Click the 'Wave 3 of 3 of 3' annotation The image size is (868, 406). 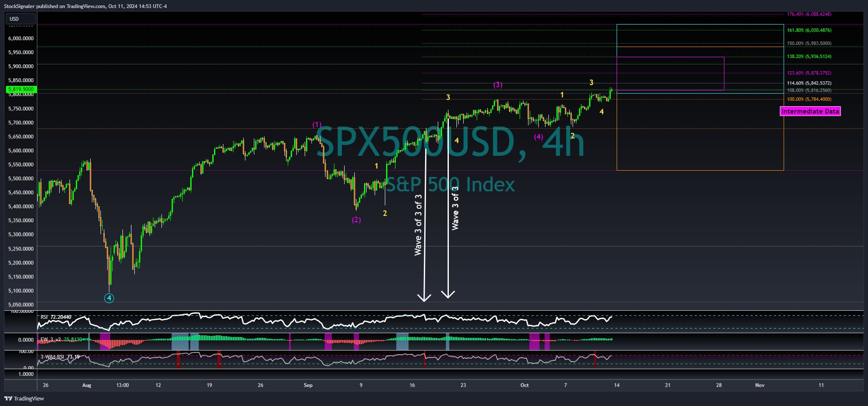[418, 225]
